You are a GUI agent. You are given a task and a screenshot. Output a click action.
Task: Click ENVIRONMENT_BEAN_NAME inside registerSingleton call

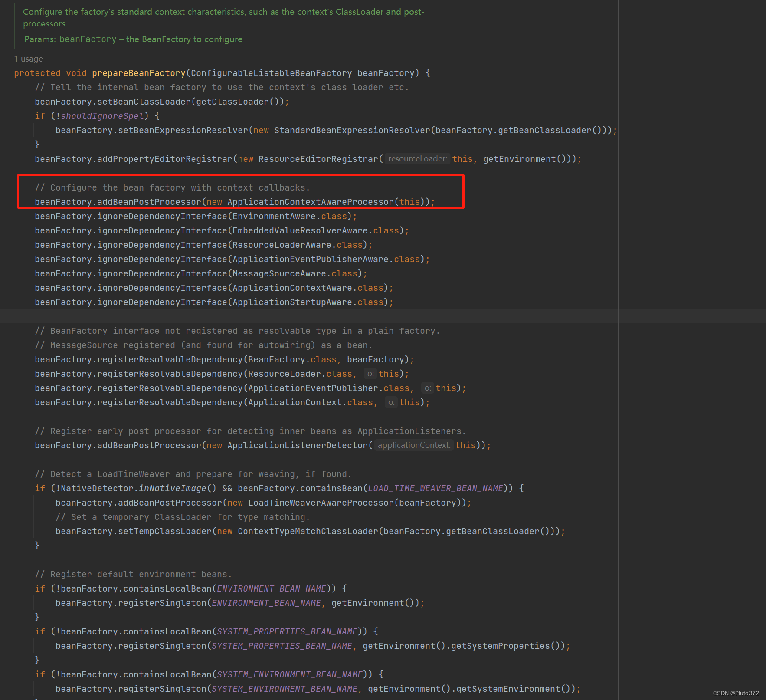[266, 603]
